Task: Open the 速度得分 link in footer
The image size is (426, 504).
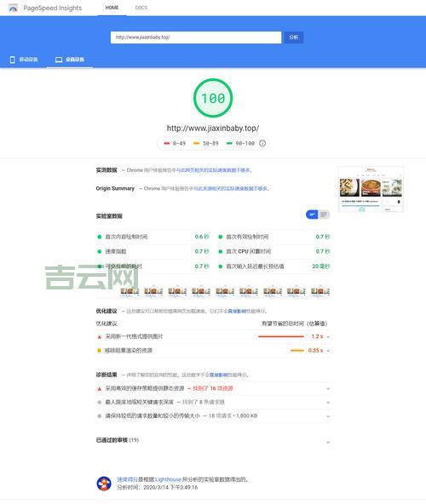Action: (127, 479)
